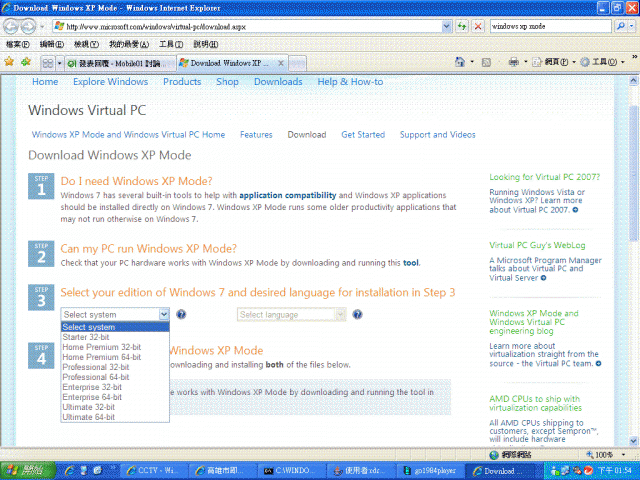Click Add to Favorites star-plus icon

tap(26, 62)
